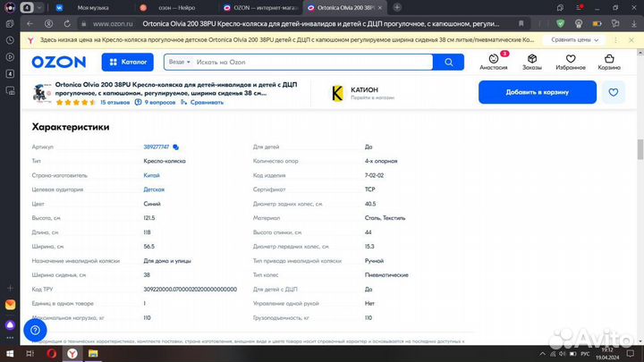Open Windows Start menu
644x362 pixels.
point(10,353)
